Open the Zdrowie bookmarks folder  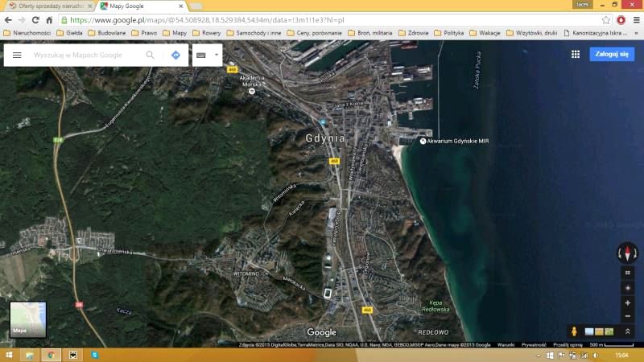point(413,33)
